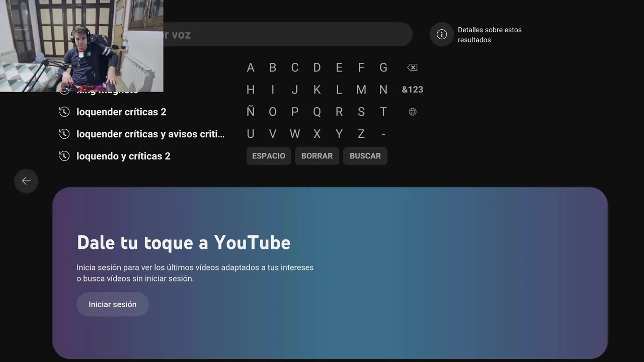Select letter R on the keyboard
Screen dimensions: 644x362
point(339,112)
